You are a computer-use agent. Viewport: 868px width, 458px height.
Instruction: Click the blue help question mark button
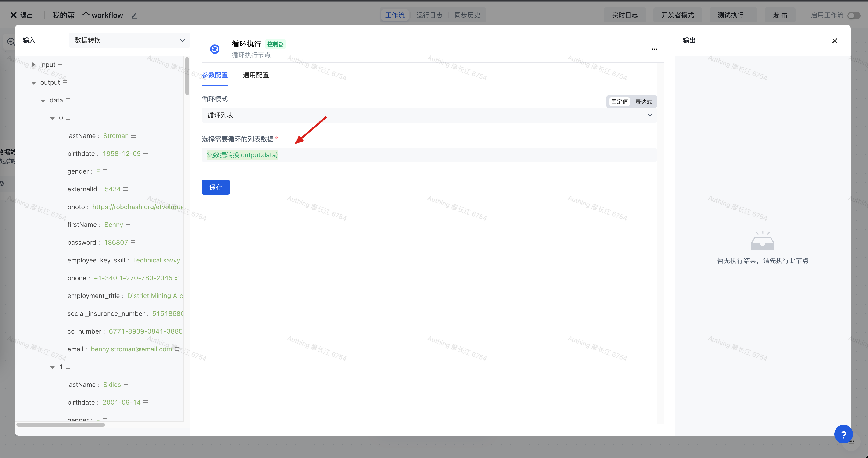coord(843,434)
